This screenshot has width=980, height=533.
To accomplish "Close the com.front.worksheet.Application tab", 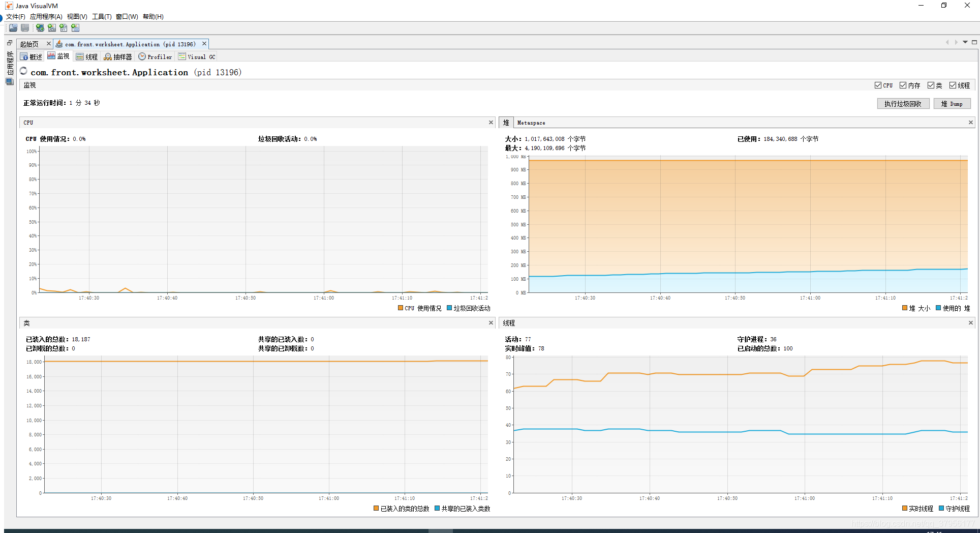I will tap(204, 44).
